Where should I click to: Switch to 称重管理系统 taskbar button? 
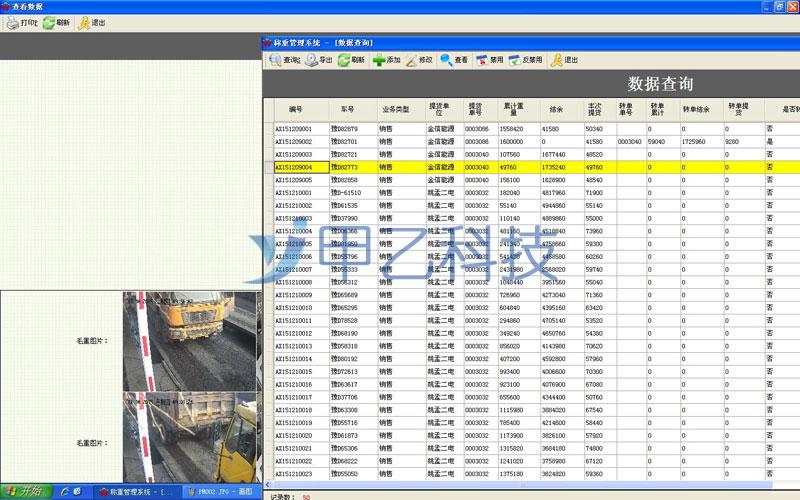click(133, 491)
